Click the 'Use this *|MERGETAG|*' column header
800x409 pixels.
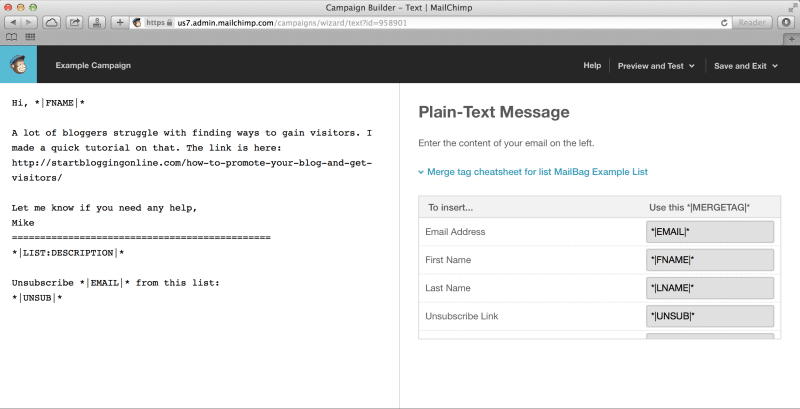tap(699, 208)
